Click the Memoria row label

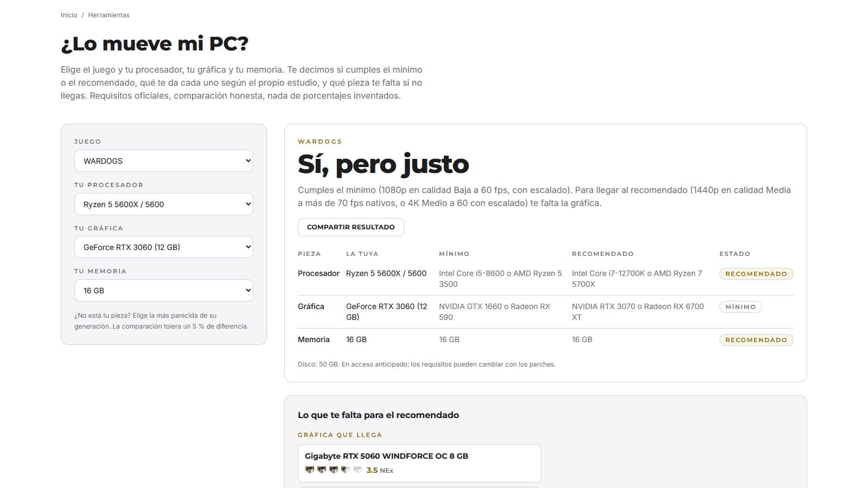pos(314,339)
